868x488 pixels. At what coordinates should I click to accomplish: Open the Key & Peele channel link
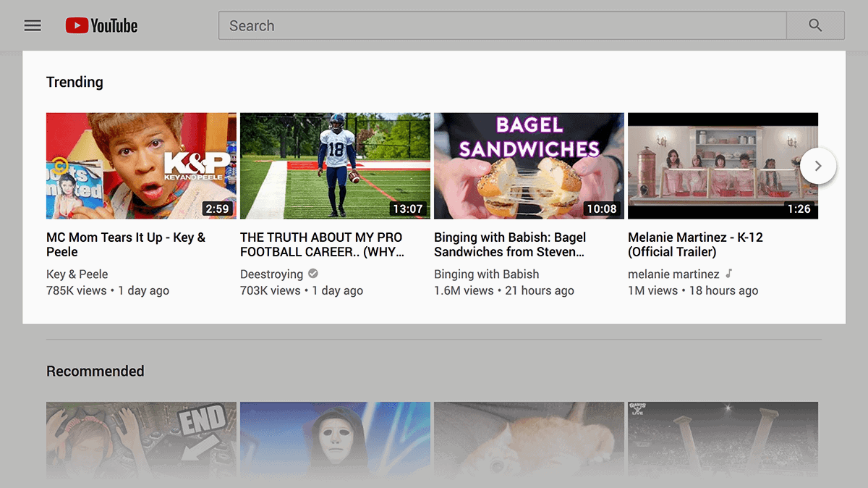tap(77, 274)
